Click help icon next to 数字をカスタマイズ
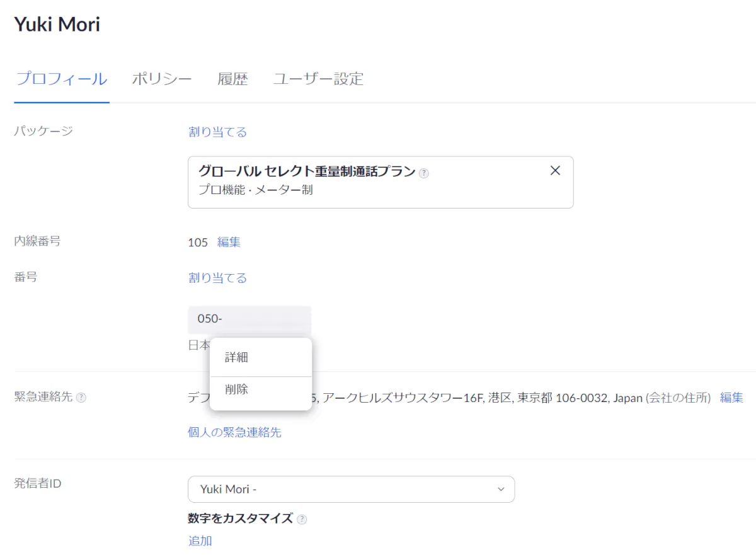Image resolution: width=756 pixels, height=557 pixels. click(x=302, y=519)
